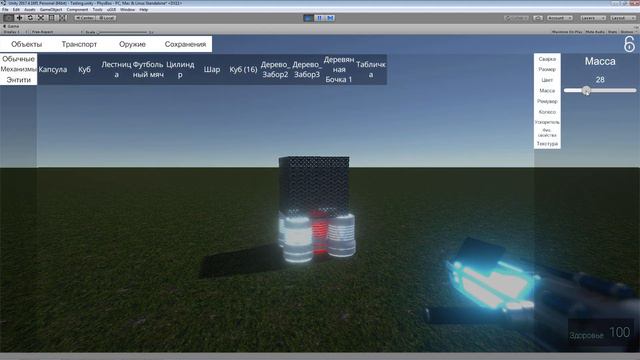Spawn the Дерево_Забор3 object
This screenshot has width=640, height=360.
tap(307, 69)
